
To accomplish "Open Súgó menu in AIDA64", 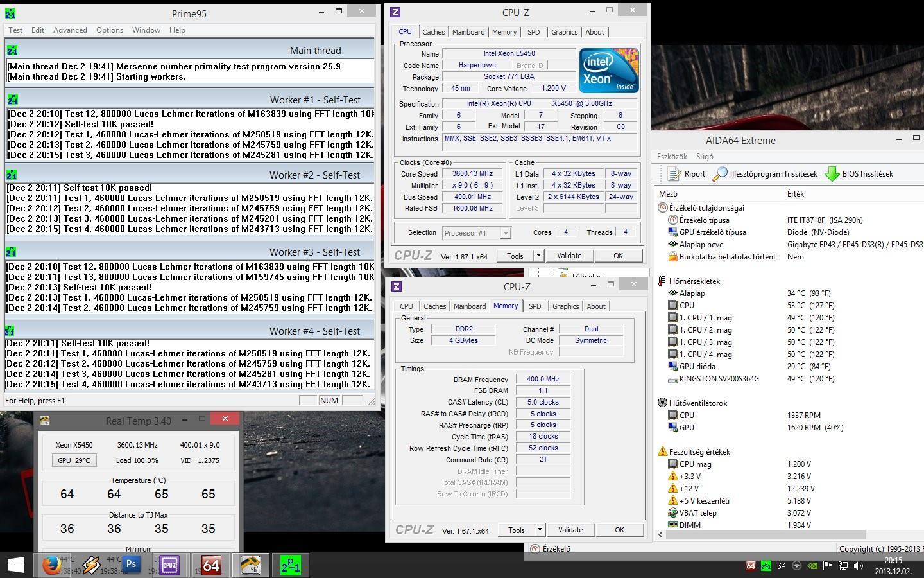I will coord(705,157).
